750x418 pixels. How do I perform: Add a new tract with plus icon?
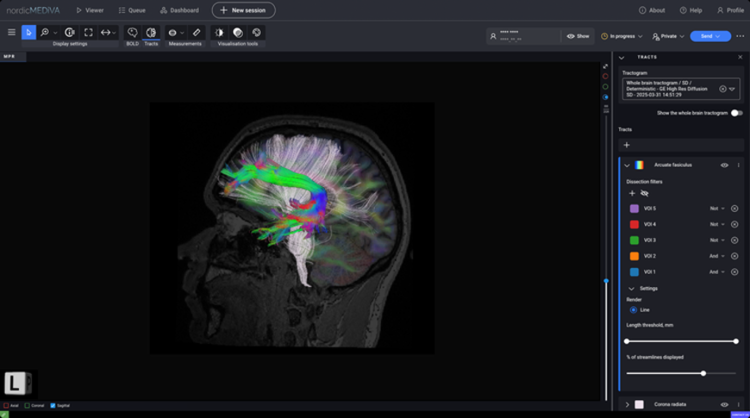pos(627,145)
